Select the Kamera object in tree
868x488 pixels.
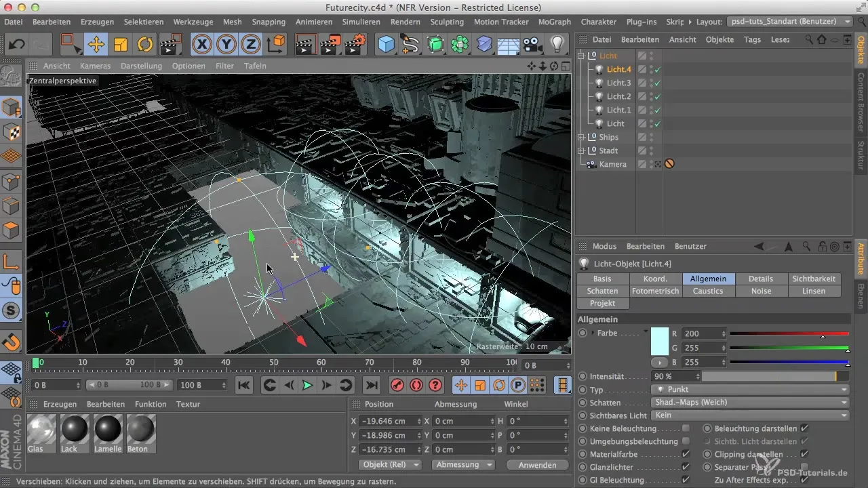pos(612,165)
